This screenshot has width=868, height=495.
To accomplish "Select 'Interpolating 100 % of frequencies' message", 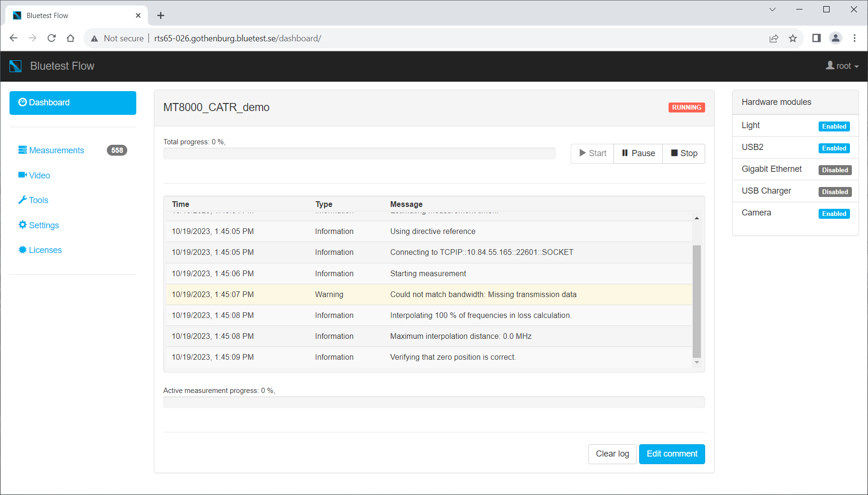I will click(x=481, y=316).
